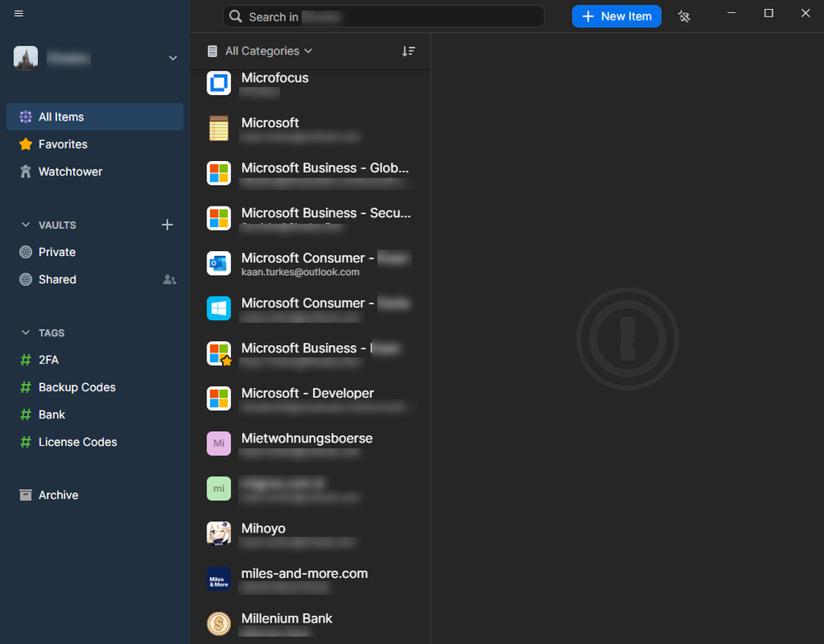Open the Archive section
The width and height of the screenshot is (824, 644).
(x=58, y=495)
